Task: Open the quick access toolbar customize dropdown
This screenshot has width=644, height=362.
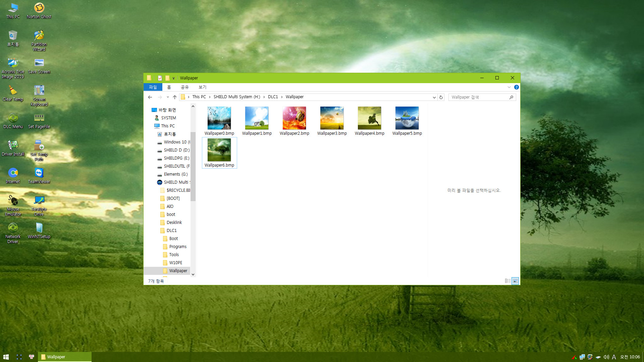Action: pos(173,78)
